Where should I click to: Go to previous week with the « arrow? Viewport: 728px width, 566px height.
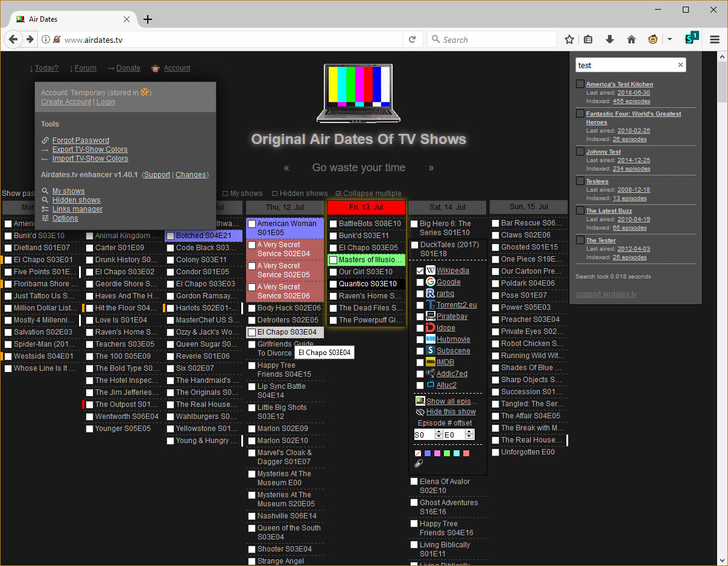pos(286,168)
